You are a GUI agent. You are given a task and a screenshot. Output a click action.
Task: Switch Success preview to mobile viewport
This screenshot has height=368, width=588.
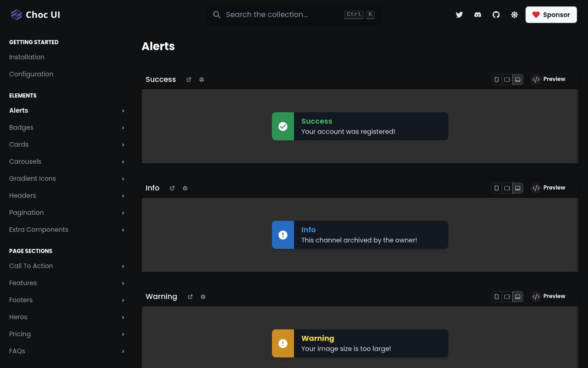[496, 79]
